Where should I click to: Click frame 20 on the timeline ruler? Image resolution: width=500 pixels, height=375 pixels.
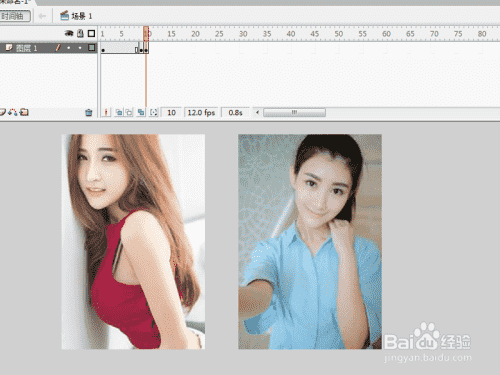[x=195, y=34]
